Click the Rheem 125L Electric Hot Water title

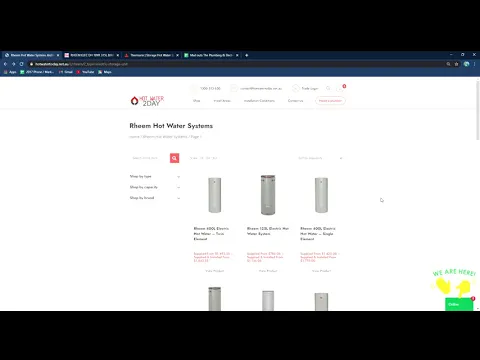[x=268, y=231]
